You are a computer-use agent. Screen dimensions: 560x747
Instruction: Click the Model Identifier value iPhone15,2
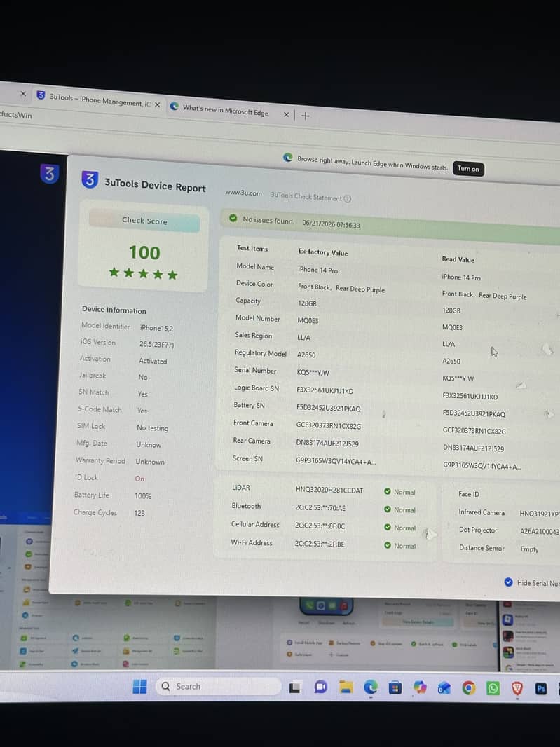pos(156,328)
